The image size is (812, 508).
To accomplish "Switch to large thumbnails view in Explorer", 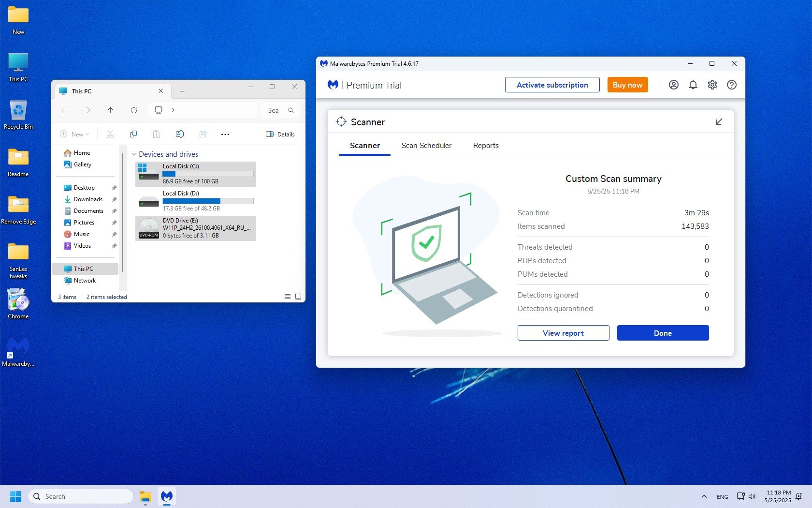I will point(298,297).
